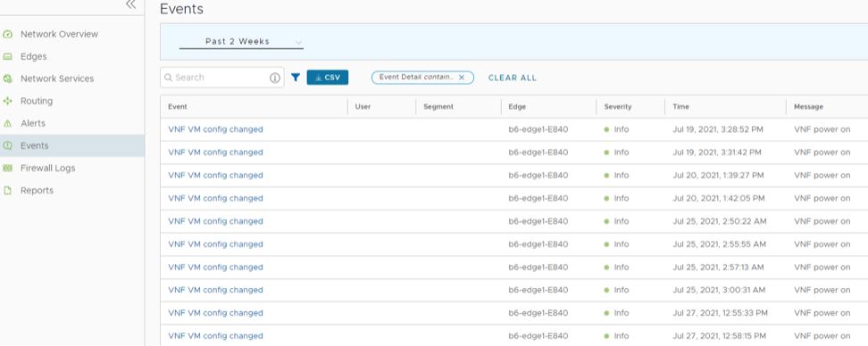
Task: Sort by Segment column header
Action: point(438,107)
